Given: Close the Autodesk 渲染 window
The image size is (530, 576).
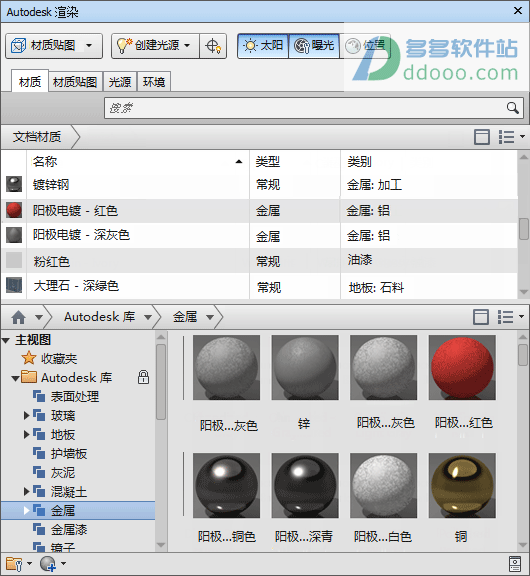Looking at the screenshot, I should click(x=518, y=11).
